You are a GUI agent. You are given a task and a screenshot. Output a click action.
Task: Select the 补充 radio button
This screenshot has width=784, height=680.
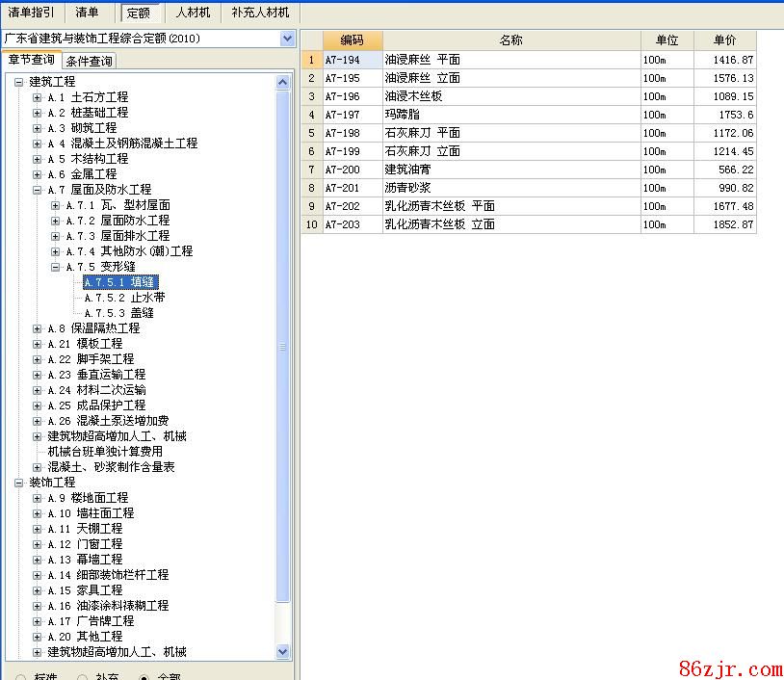(x=83, y=677)
